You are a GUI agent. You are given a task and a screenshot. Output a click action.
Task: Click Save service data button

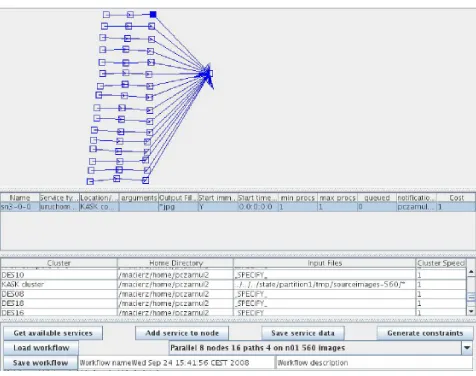[303, 333]
